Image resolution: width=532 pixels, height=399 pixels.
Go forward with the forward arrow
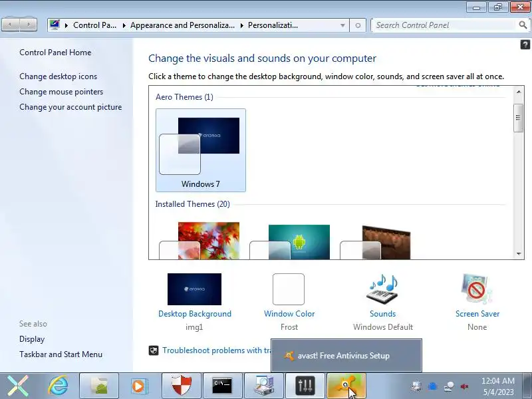click(28, 25)
